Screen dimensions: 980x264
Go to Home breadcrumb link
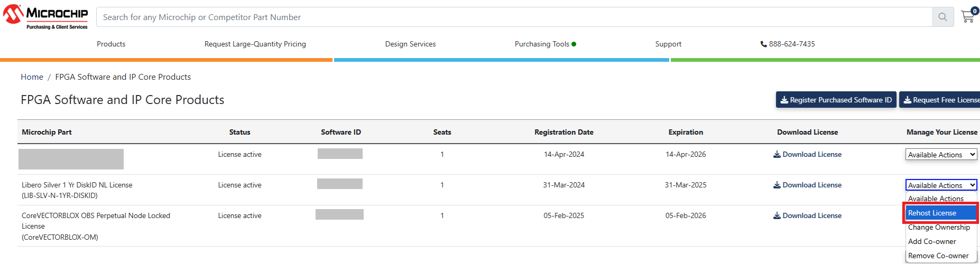point(32,77)
